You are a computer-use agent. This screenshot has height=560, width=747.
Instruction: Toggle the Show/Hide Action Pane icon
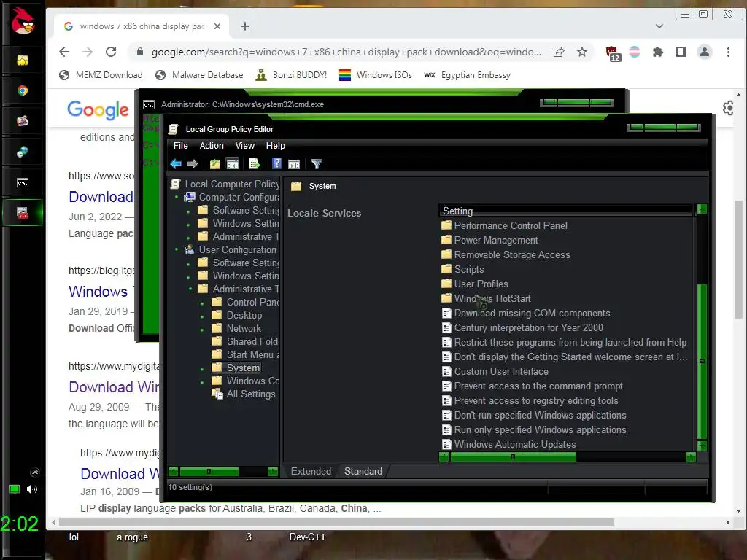pyautogui.click(x=294, y=164)
